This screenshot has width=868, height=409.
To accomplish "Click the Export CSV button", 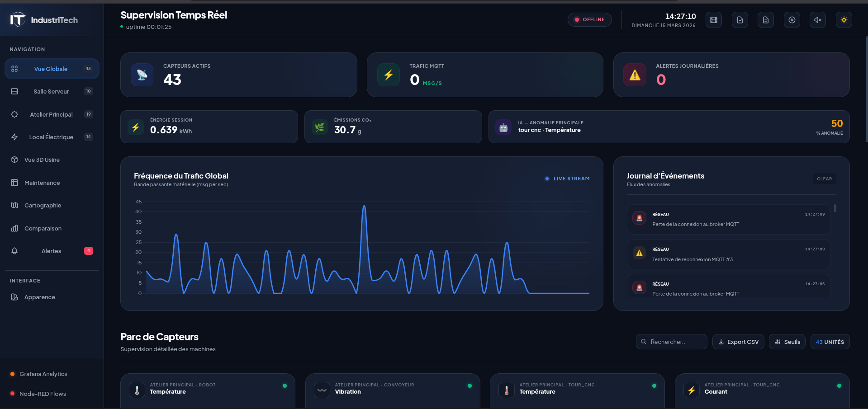I will tap(738, 342).
